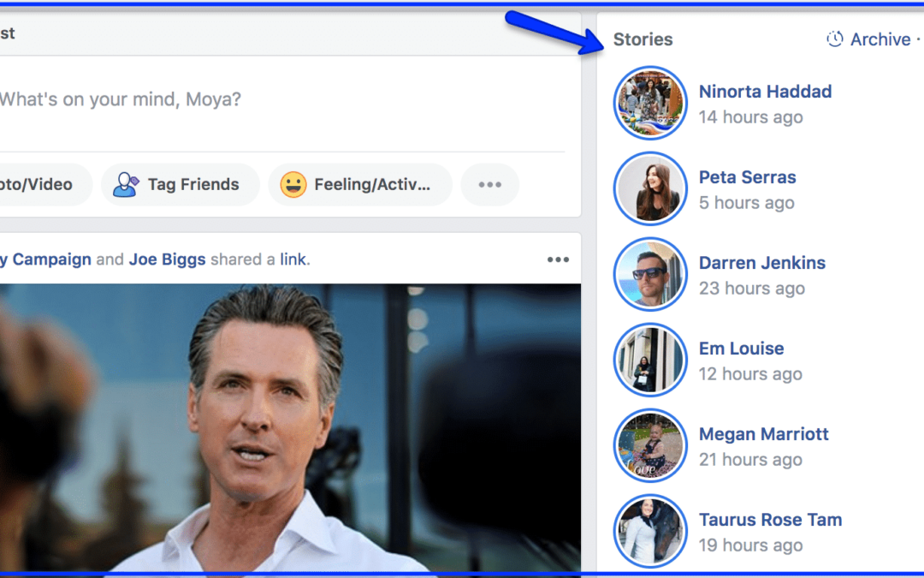Click the Em Louise name link

(741, 348)
